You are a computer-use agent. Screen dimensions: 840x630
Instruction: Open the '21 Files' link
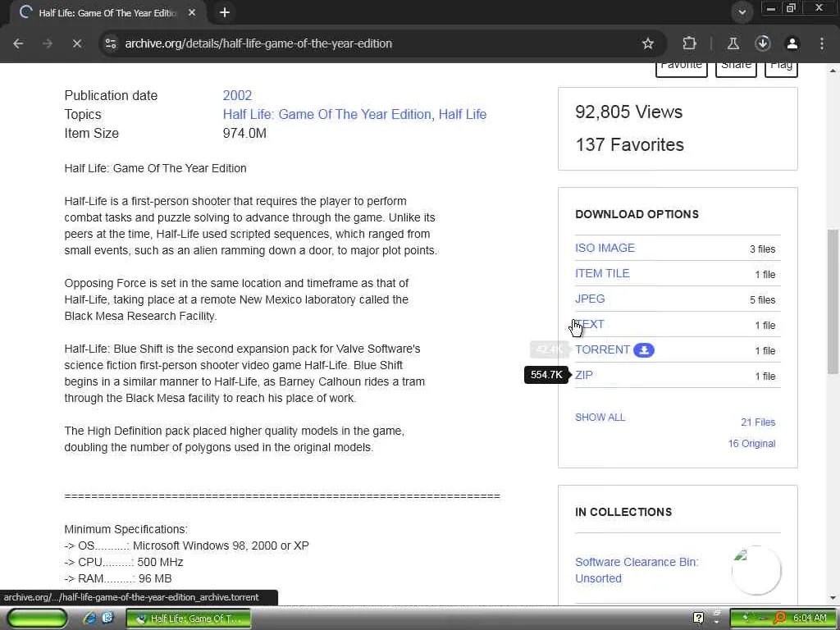[758, 422]
